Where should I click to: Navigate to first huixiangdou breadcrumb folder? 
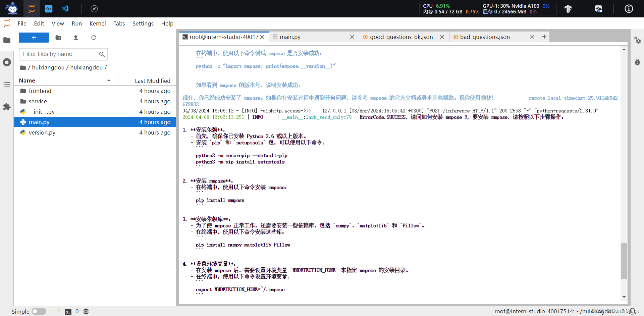click(x=48, y=67)
